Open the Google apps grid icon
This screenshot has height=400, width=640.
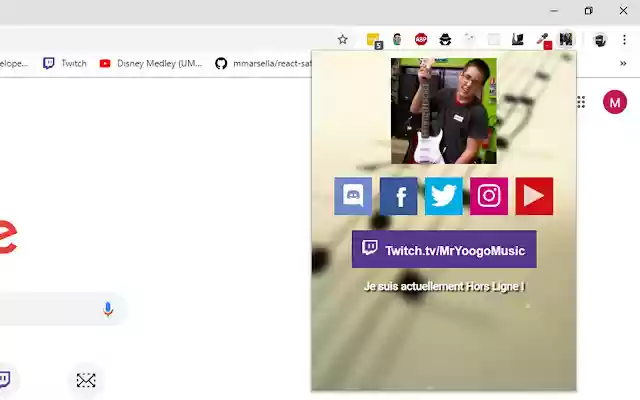click(x=581, y=102)
